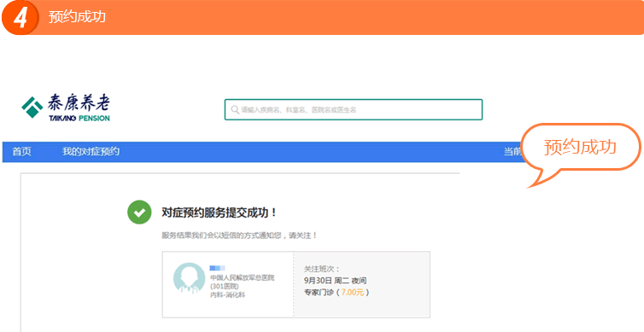644x332 pixels.
Task: Open 我的对症预约 menu item
Action: 91,152
